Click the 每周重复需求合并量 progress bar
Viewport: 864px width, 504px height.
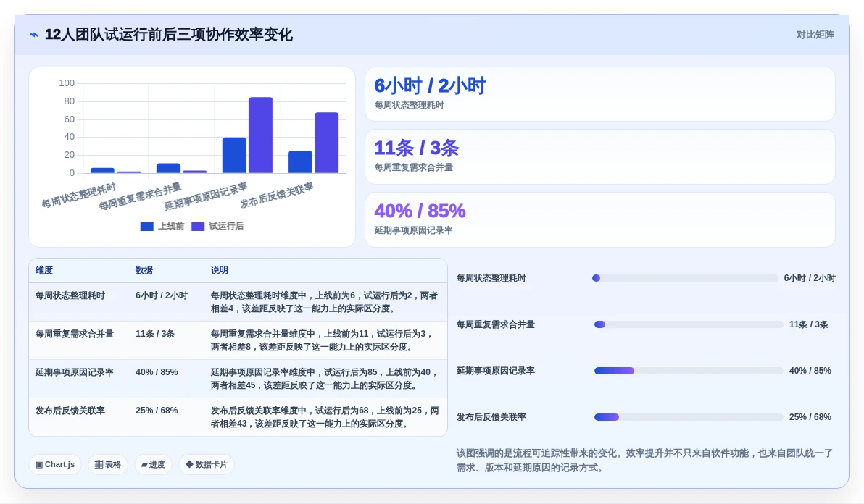point(689,324)
